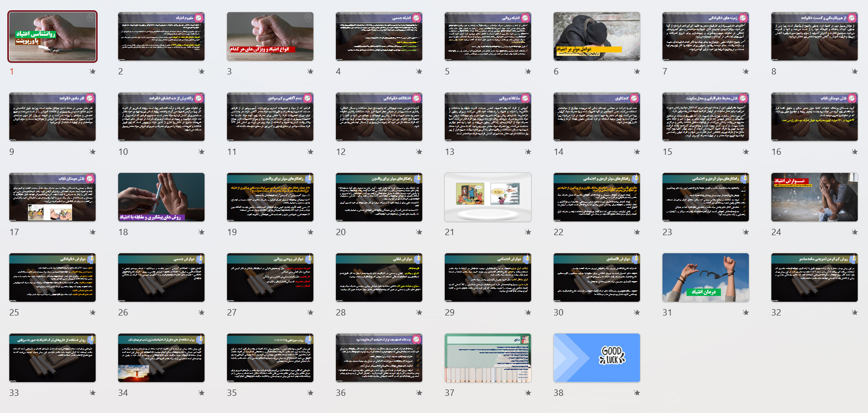The width and height of the screenshot is (868, 413).
Task: Click the star icon under slide 33
Action: pos(93,393)
